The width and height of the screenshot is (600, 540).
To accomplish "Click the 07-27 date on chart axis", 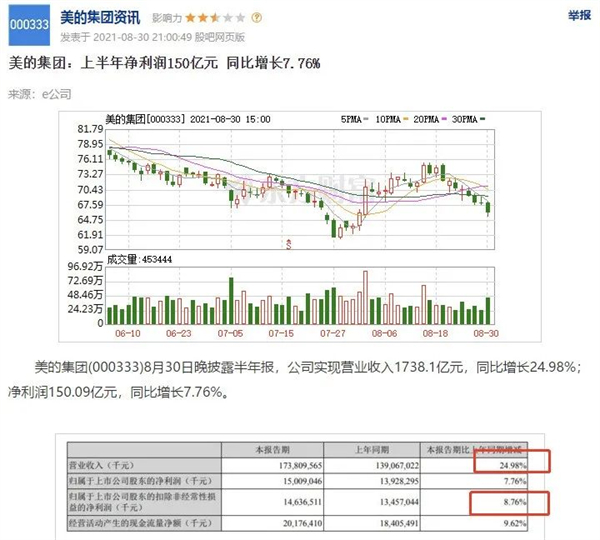I will (332, 333).
